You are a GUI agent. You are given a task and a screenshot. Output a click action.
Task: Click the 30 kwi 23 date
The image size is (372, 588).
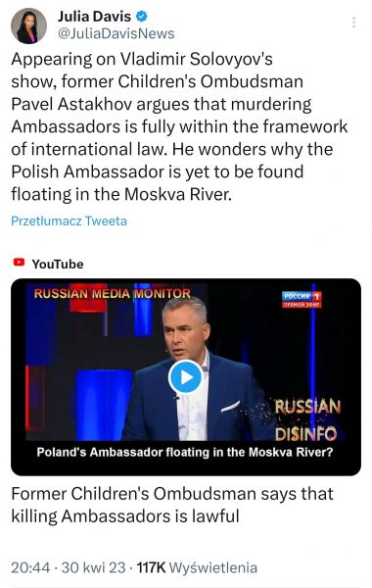(x=93, y=567)
